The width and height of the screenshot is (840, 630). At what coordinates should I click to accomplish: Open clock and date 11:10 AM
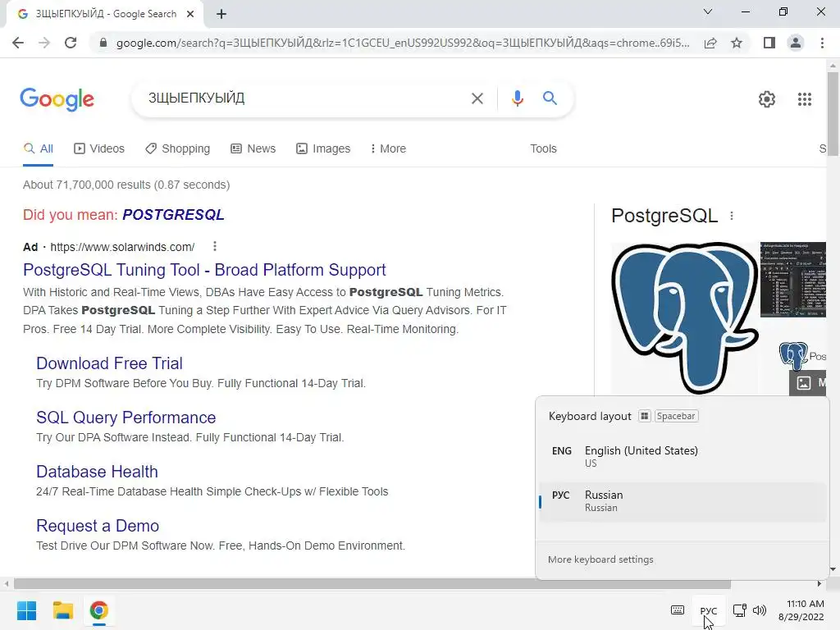801,610
